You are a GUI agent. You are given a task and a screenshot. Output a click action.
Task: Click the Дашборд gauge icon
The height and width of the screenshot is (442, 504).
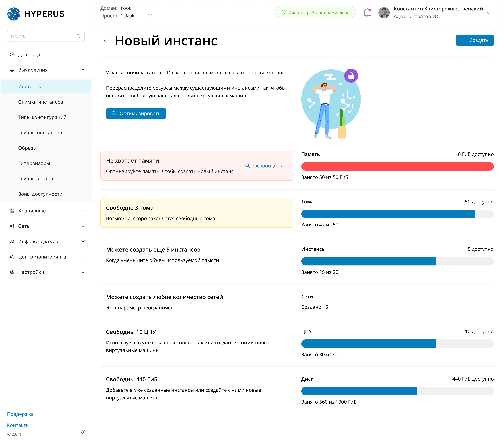[x=12, y=55]
